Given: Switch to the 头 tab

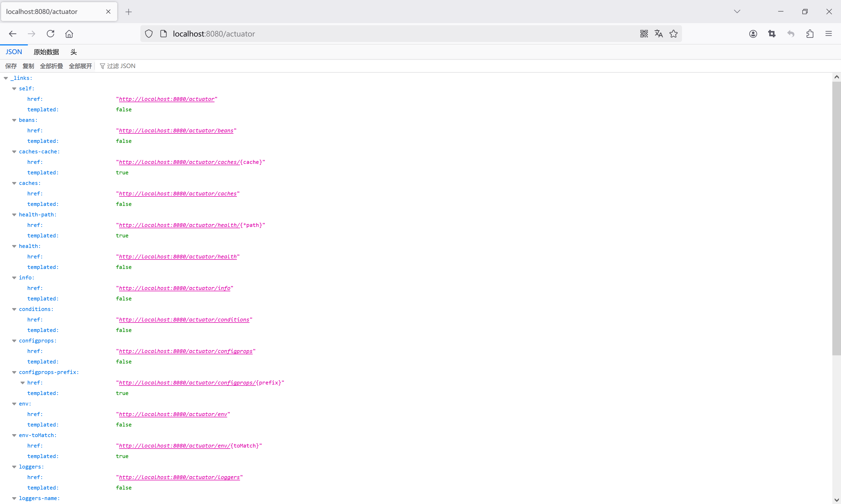Looking at the screenshot, I should point(73,52).
